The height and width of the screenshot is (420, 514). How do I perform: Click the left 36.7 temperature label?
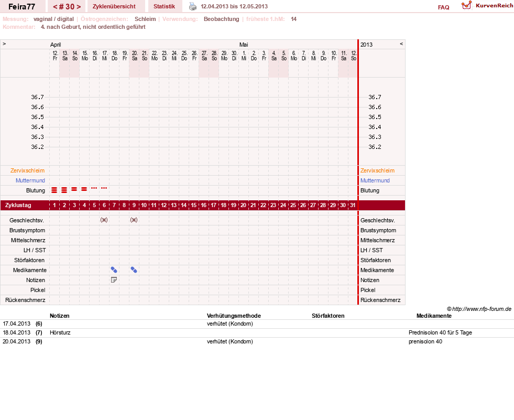click(37, 97)
